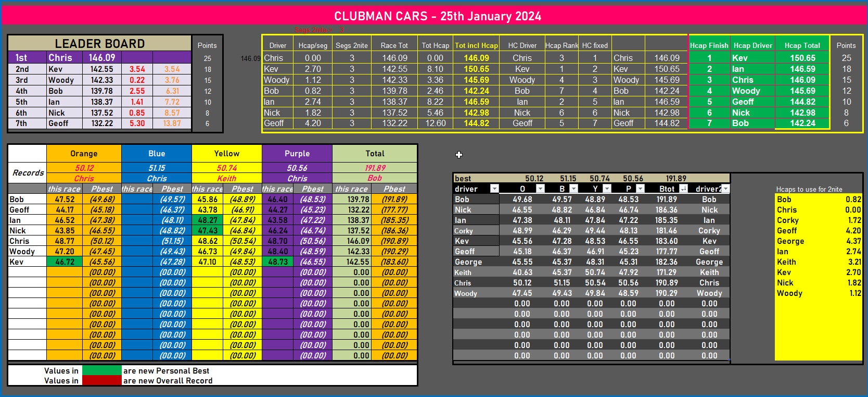The width and height of the screenshot is (868, 397).
Task: Open the 'driver' column filter dropdown
Action: (494, 189)
